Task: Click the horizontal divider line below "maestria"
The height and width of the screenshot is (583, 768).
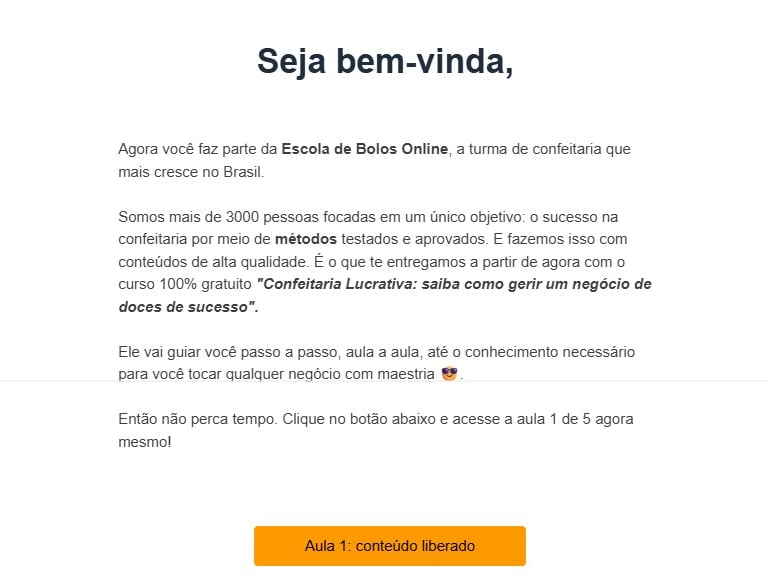Action: pyautogui.click(x=600, y=381)
